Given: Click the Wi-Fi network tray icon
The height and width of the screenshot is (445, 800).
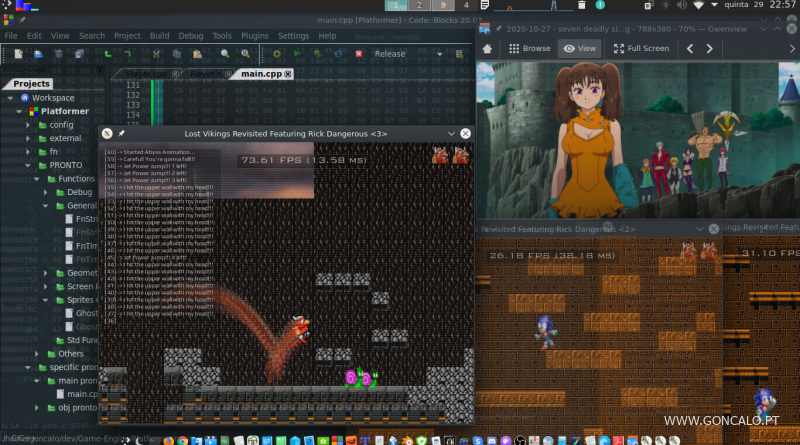Looking at the screenshot, I should click(x=698, y=5).
